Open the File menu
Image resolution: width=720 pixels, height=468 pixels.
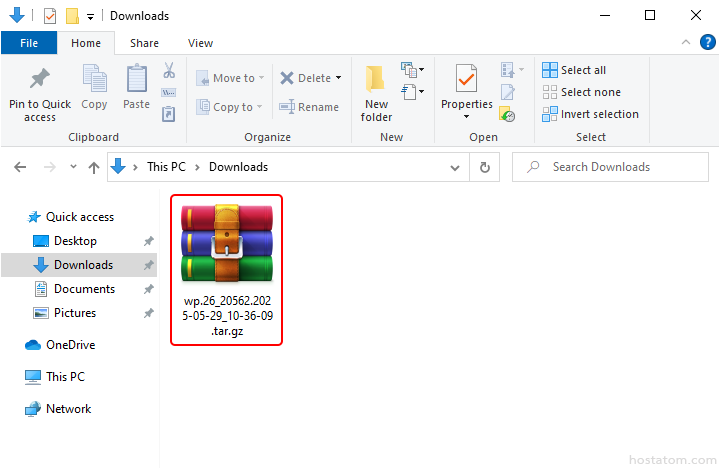click(x=29, y=43)
